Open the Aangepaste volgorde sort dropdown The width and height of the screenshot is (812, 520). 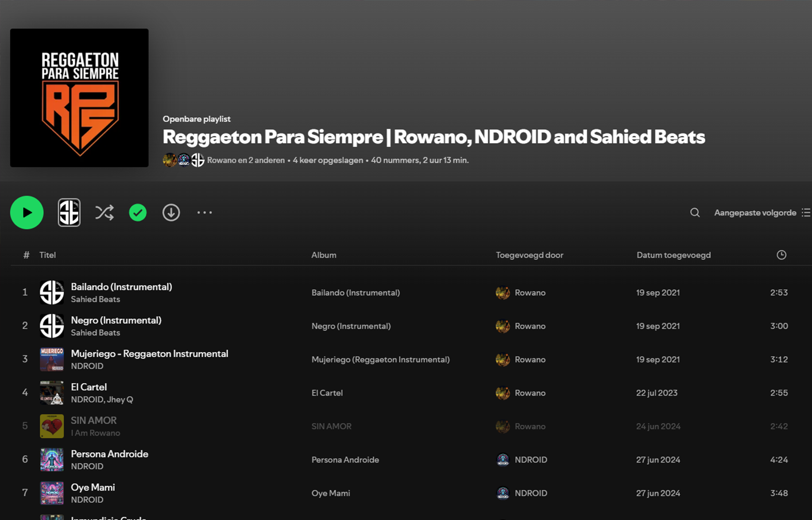[755, 213]
